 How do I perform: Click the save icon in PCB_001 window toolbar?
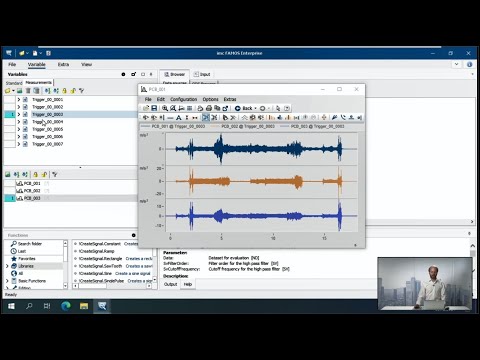point(154,108)
